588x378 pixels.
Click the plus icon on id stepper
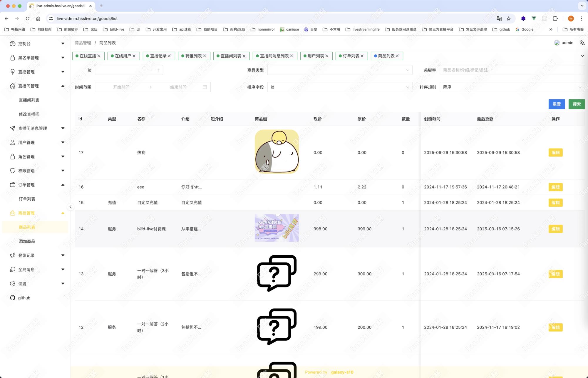click(x=158, y=70)
